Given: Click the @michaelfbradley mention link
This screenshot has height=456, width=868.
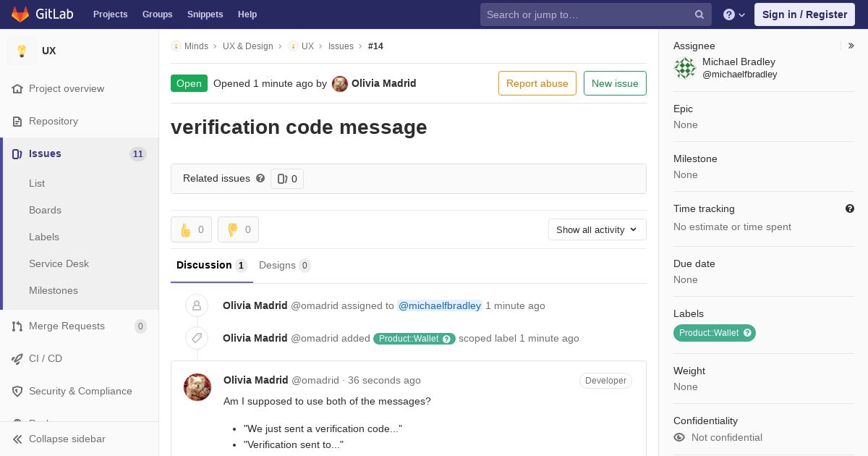Looking at the screenshot, I should [440, 305].
